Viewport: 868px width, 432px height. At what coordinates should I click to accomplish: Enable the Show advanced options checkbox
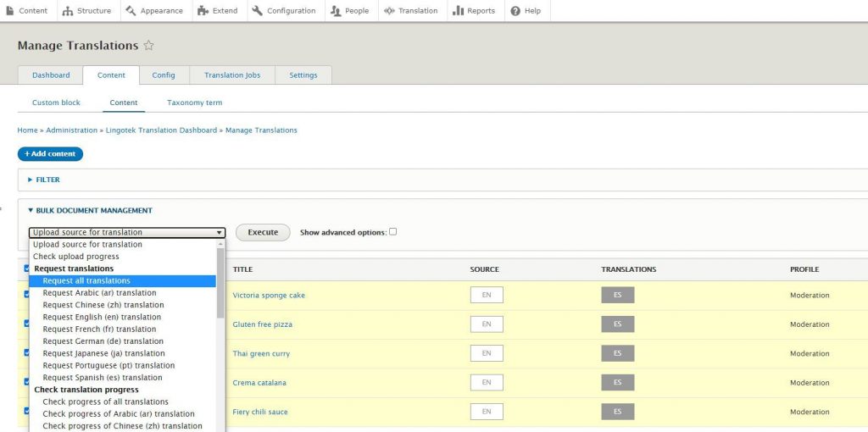pyautogui.click(x=392, y=232)
